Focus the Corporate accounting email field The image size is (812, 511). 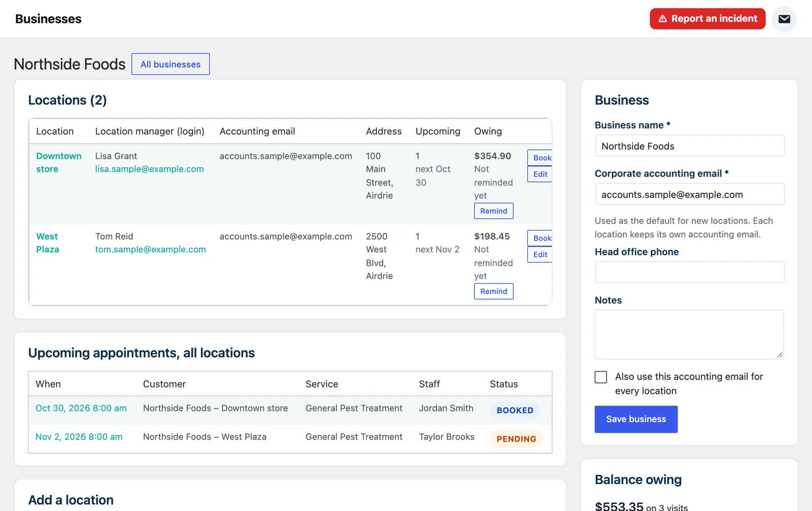pos(689,194)
